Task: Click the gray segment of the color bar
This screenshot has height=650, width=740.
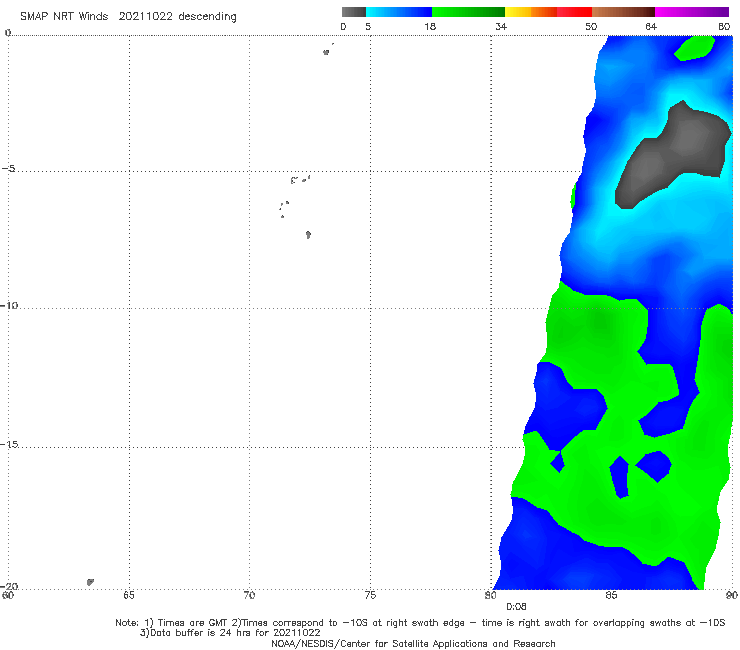Action: [354, 12]
